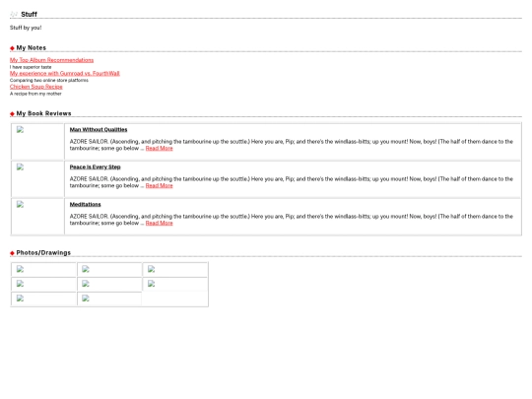Open the Meditations review title
Screen dimensions: 532x399
(x=85, y=204)
